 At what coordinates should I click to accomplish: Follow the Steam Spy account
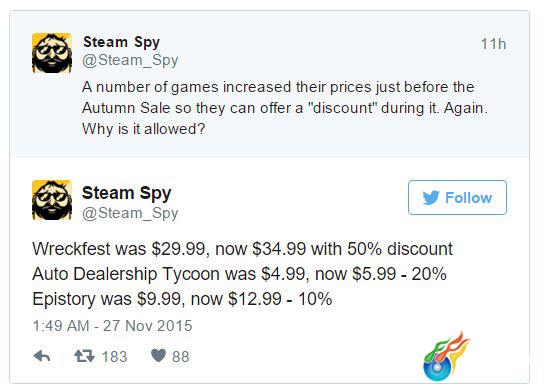click(x=457, y=197)
